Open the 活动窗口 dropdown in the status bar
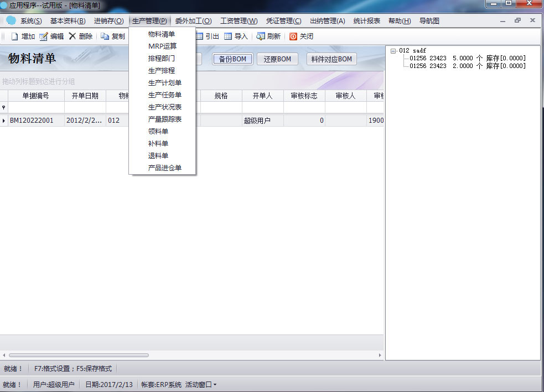Screen dimensions: 544x392 201,385
